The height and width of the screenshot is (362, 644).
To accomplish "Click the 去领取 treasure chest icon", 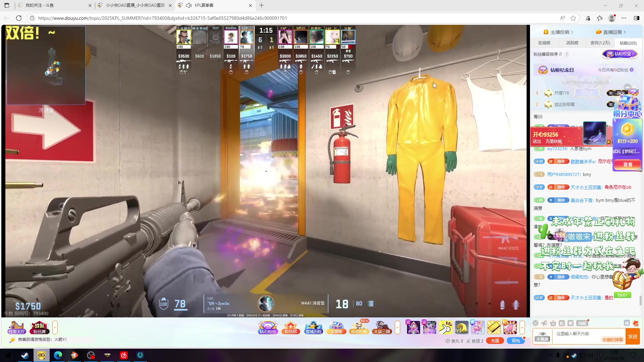I will coord(336,327).
